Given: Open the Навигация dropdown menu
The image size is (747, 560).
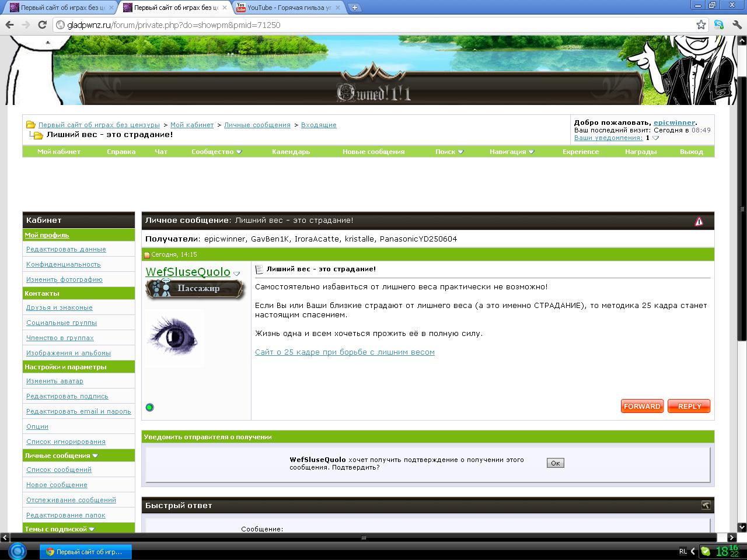Looking at the screenshot, I should [x=512, y=152].
